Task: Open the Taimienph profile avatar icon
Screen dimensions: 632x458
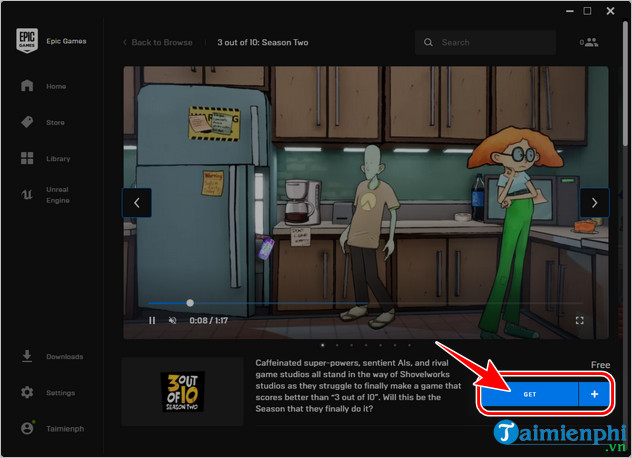Action: (x=27, y=428)
